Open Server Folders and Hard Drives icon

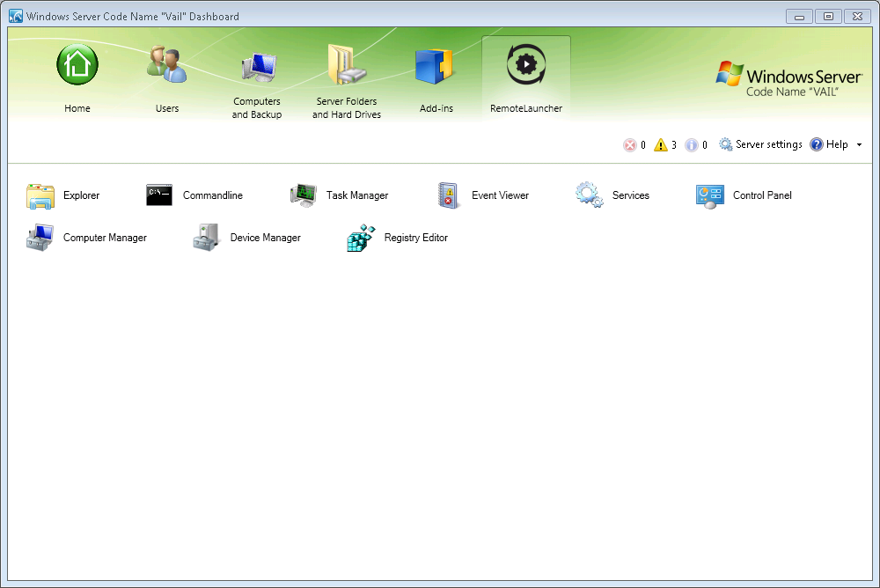click(x=346, y=64)
